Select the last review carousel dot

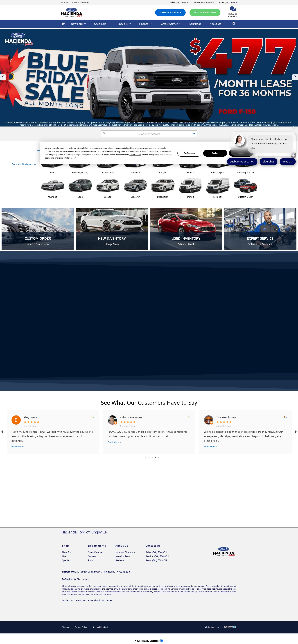click(x=158, y=457)
